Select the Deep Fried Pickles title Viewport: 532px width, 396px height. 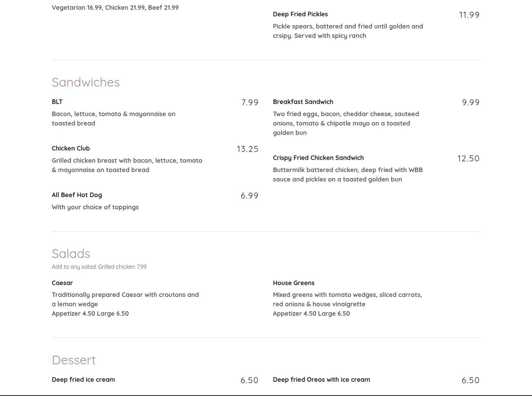click(300, 14)
